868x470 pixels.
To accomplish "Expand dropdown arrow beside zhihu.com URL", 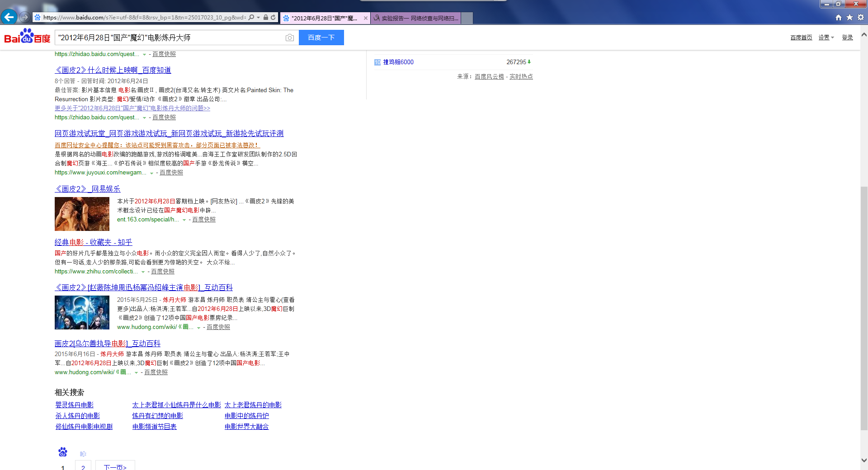I will (x=143, y=272).
